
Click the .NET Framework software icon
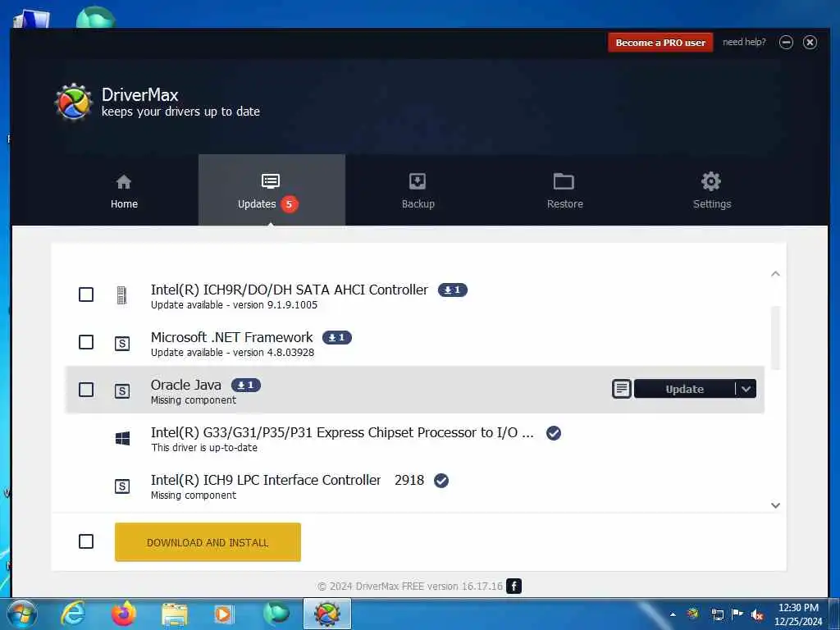(x=122, y=344)
